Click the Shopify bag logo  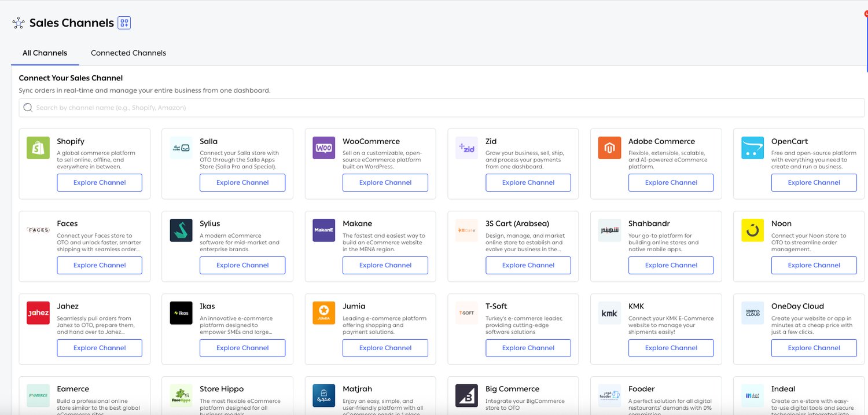point(38,148)
